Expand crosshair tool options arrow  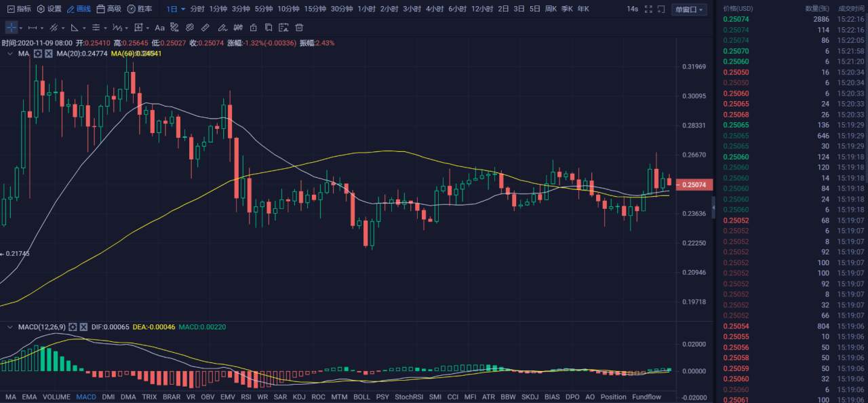[x=21, y=28]
